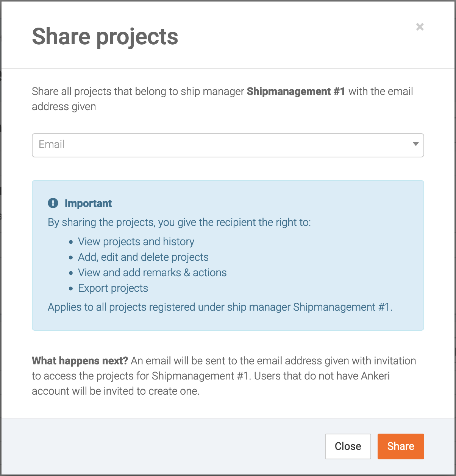Click the white Close button
The image size is (456, 476).
pos(348,446)
